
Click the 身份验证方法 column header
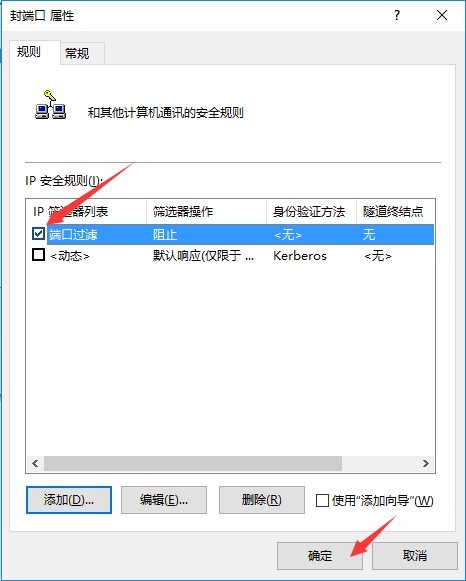pos(311,212)
